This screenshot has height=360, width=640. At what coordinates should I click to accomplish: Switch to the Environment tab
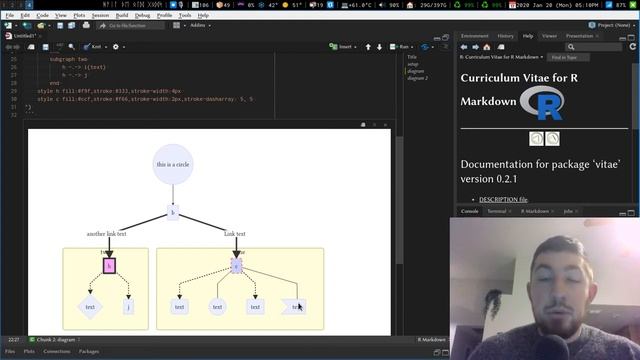click(x=474, y=36)
